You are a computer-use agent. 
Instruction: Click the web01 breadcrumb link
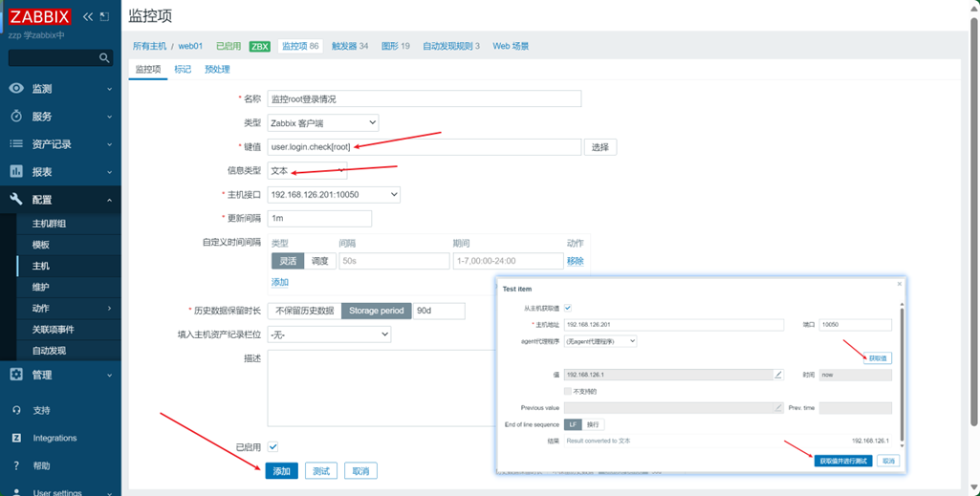190,46
